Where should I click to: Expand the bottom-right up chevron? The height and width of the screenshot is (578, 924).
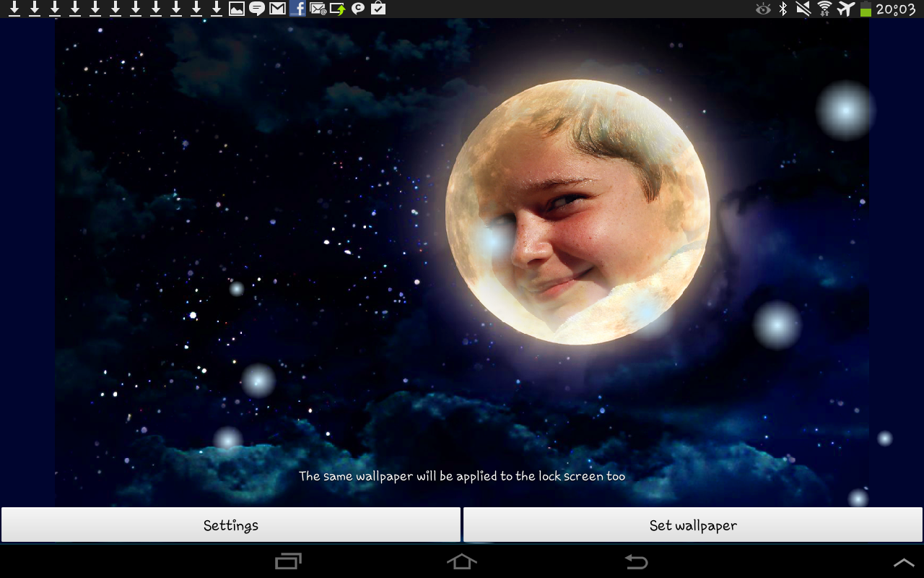(x=903, y=562)
